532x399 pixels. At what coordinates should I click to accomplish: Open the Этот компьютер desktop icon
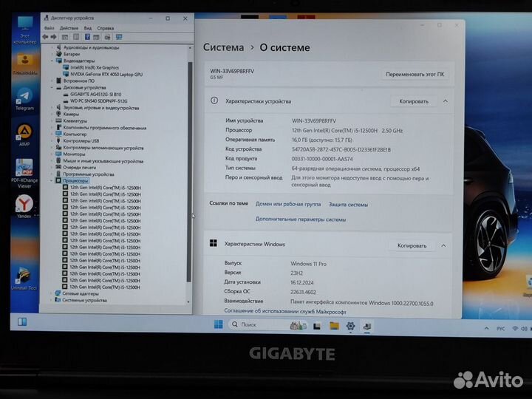[x=25, y=30]
